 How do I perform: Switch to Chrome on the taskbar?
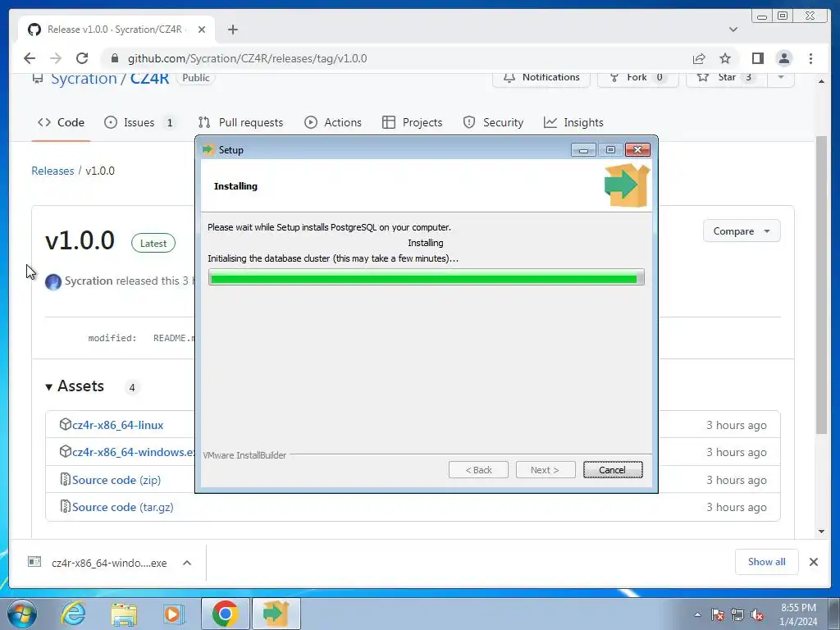pos(225,614)
